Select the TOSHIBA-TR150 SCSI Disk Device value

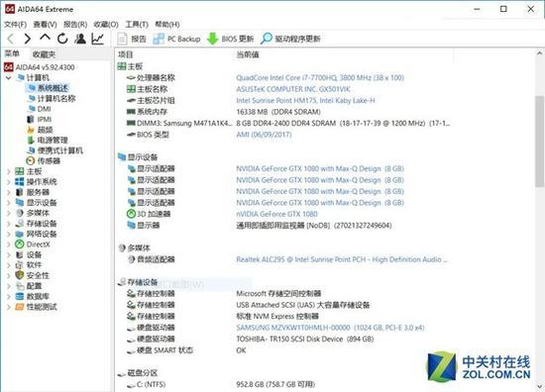pyautogui.click(x=305, y=339)
